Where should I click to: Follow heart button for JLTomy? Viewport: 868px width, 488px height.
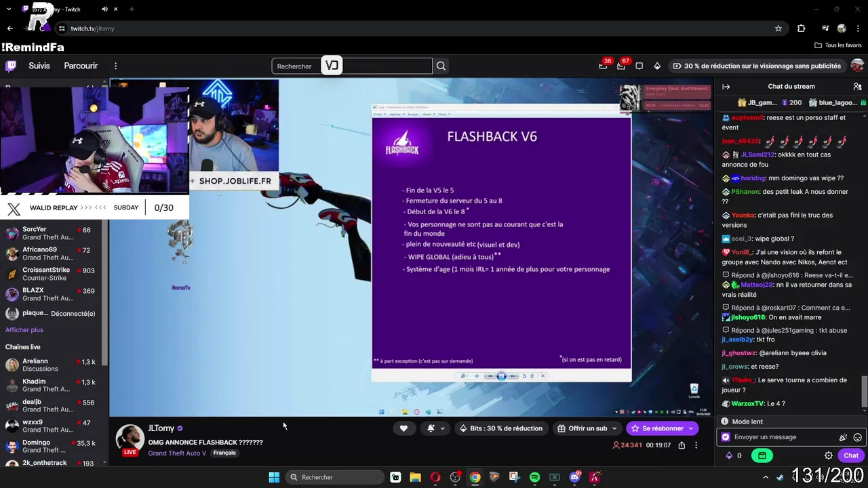(x=403, y=428)
